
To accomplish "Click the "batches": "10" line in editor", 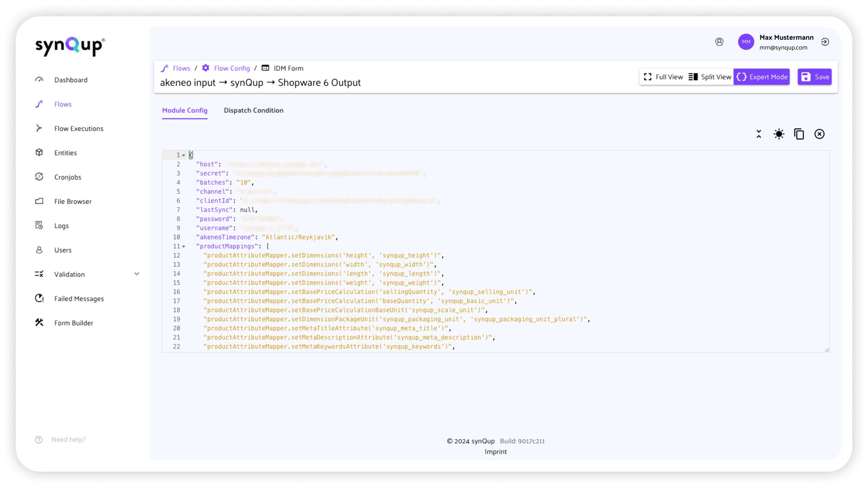I will pos(225,182).
